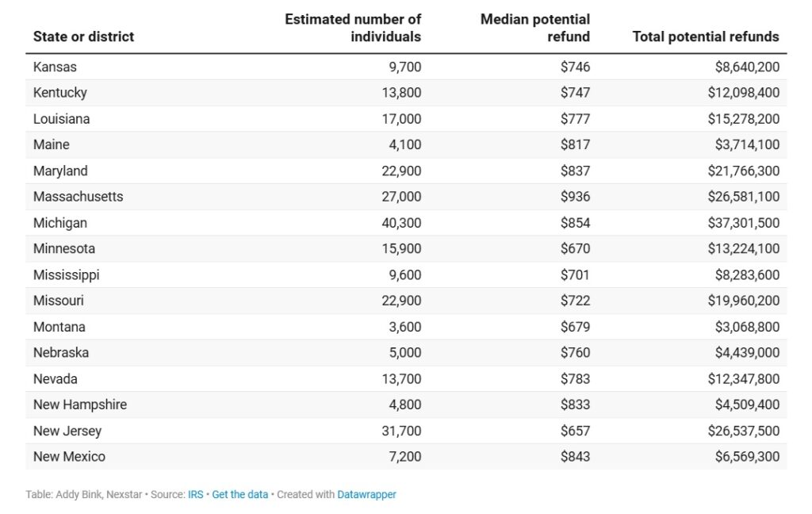Select the New Mexico row label
Screen dimensions: 812x514
[x=69, y=457]
